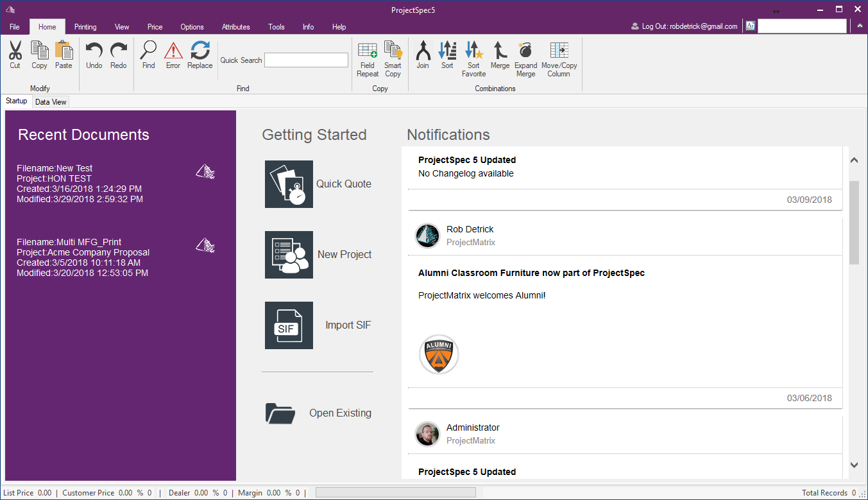Switch to the Info ribbon tab
This screenshot has width=868, height=500.
[309, 27]
